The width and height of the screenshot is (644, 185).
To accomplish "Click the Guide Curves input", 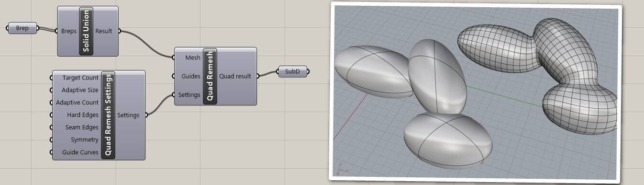I will coord(80,152).
